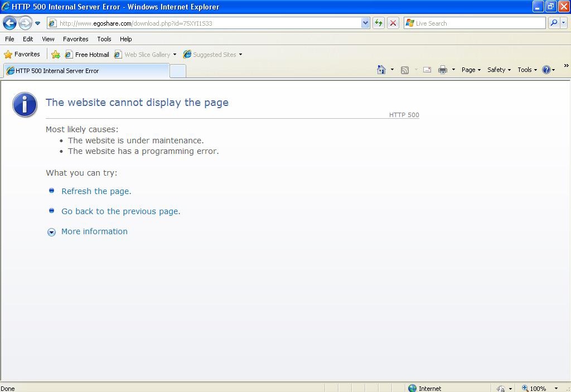Click the green Refresh button
The width and height of the screenshot is (571, 392).
click(x=379, y=23)
